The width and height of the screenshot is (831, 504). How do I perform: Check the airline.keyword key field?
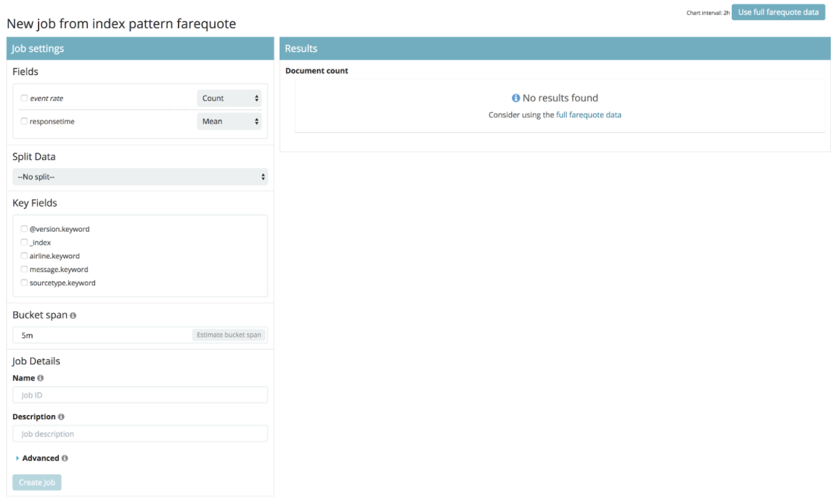point(24,255)
